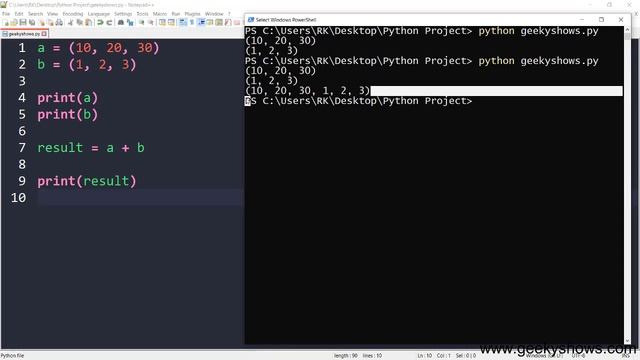This screenshot has height=360, width=640.
Task: Redo with the Redo arrow icon
Action: (x=109, y=22)
